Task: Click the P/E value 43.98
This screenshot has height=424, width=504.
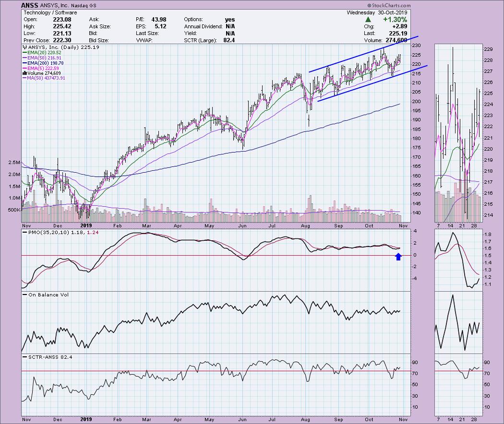Action: (159, 20)
